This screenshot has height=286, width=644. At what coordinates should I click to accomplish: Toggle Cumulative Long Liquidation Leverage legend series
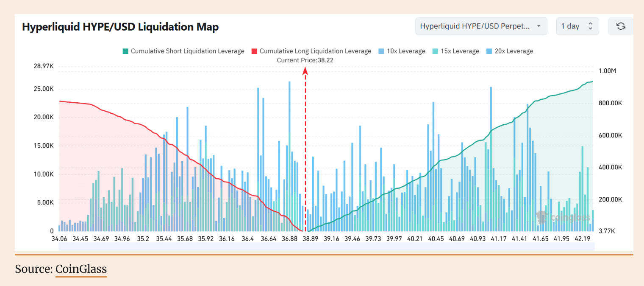pos(311,51)
